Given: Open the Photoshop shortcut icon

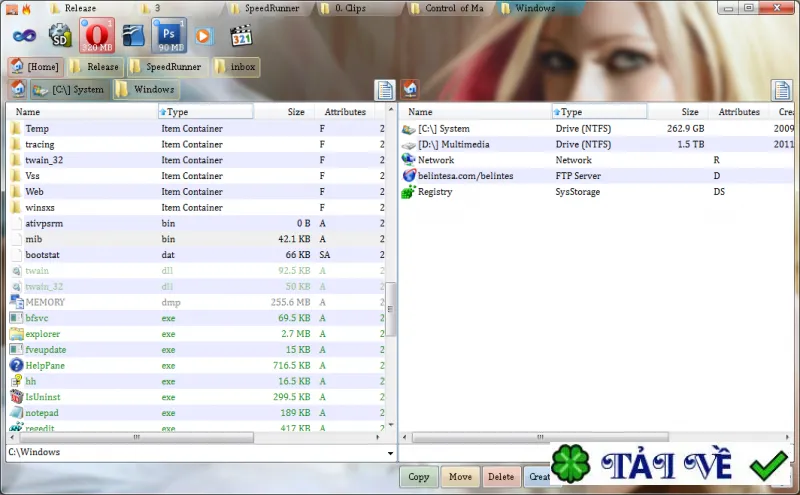Looking at the screenshot, I should pyautogui.click(x=169, y=35).
